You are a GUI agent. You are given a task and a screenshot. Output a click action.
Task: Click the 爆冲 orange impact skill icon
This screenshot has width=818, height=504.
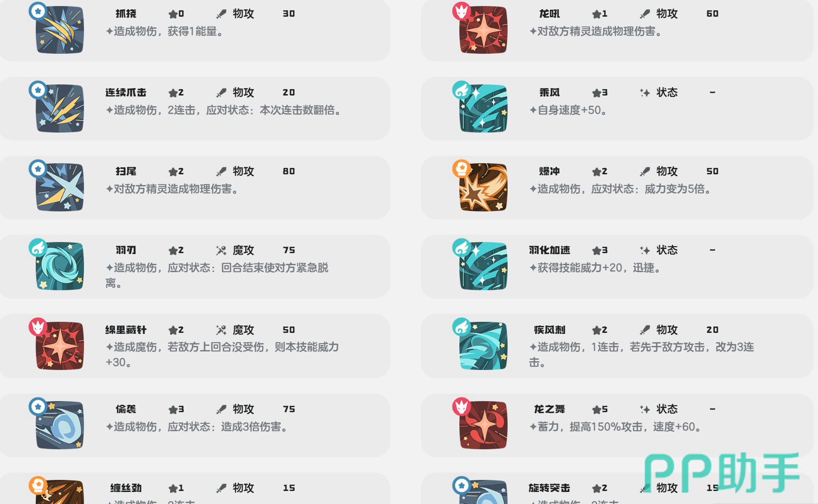pos(483,187)
